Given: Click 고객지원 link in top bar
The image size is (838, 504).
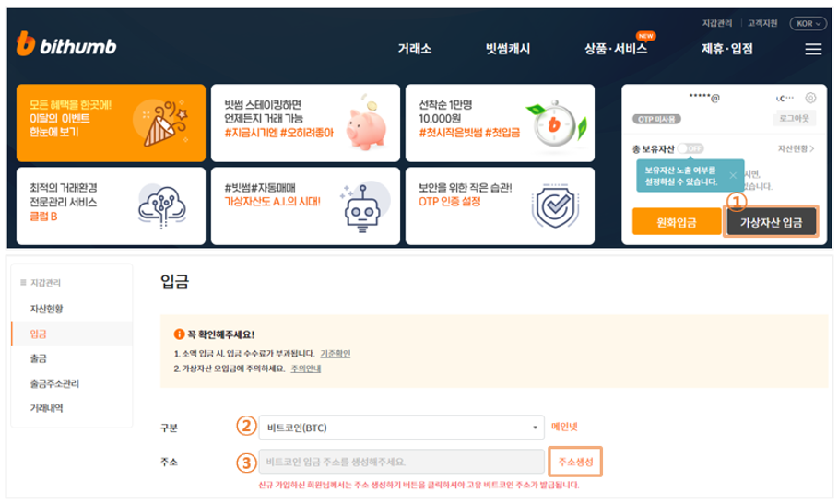Looking at the screenshot, I should pos(762,23).
